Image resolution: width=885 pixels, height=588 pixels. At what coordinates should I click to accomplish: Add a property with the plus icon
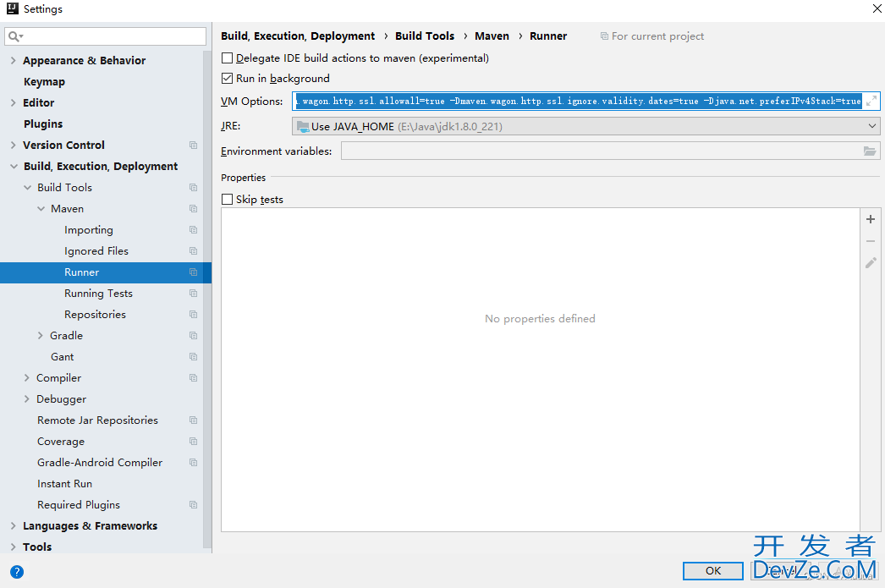click(x=871, y=219)
